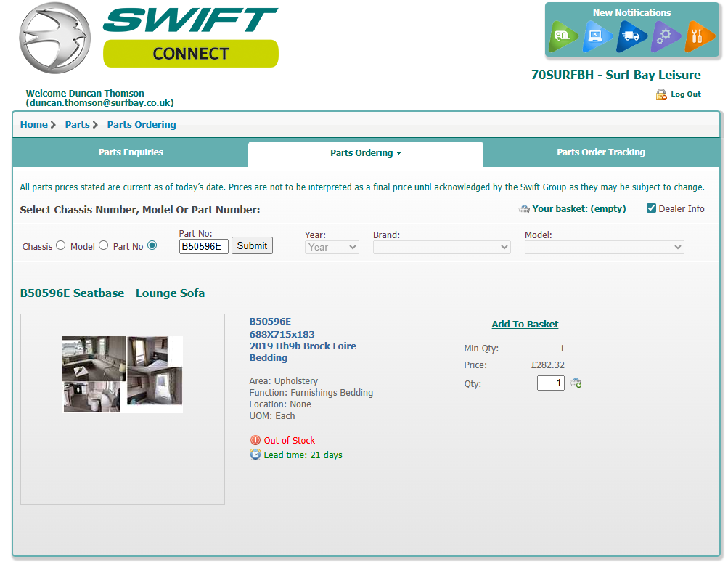Click the Log Out link
This screenshot has width=728, height=562.
686,94
